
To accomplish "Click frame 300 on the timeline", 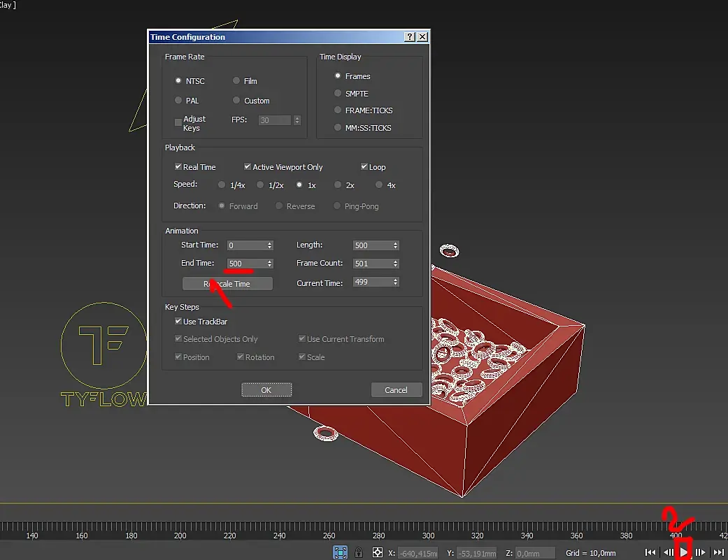I will pos(428,535).
